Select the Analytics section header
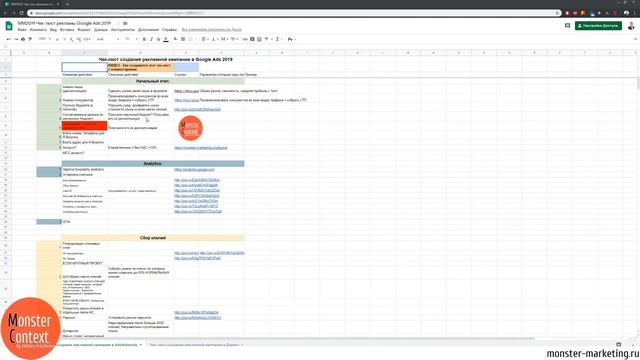 [153, 164]
